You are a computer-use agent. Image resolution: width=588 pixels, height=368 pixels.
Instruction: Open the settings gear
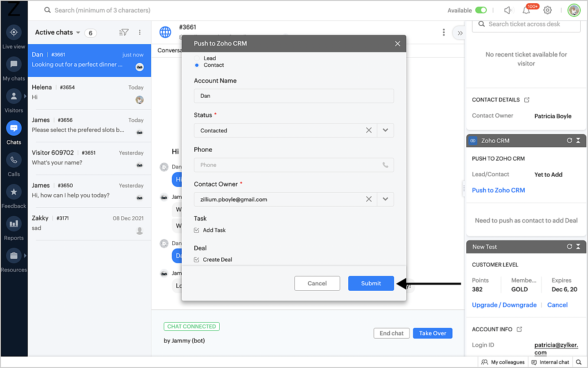(x=548, y=10)
